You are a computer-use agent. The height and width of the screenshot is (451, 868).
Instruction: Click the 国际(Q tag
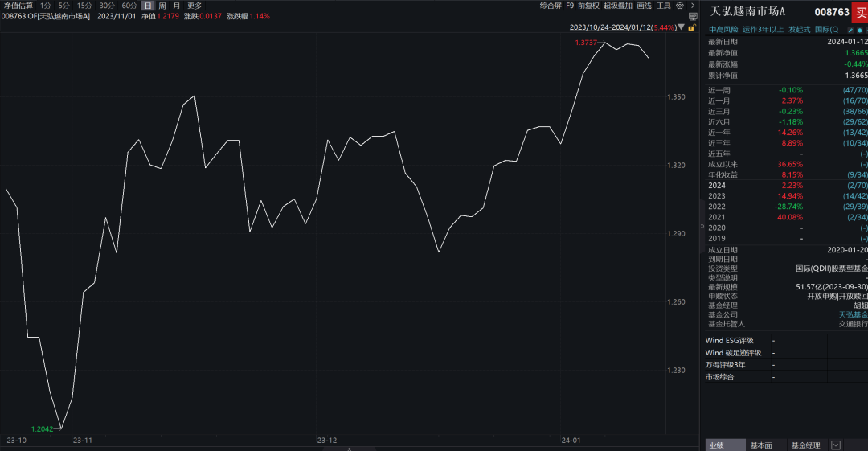826,30
